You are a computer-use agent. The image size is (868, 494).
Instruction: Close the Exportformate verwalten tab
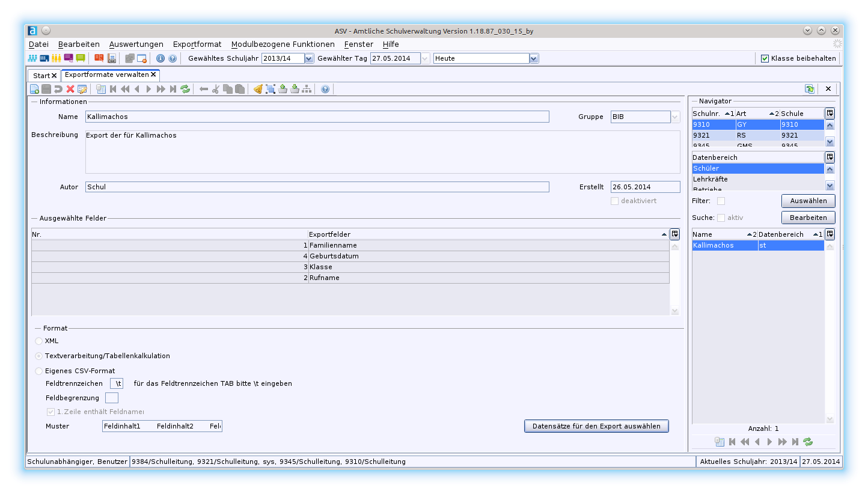(153, 75)
